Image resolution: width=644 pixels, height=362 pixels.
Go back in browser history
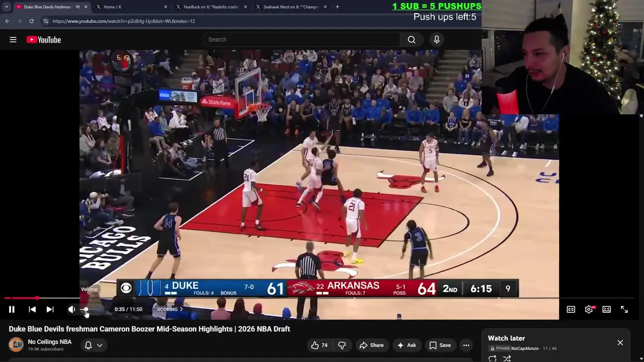pos(7,21)
